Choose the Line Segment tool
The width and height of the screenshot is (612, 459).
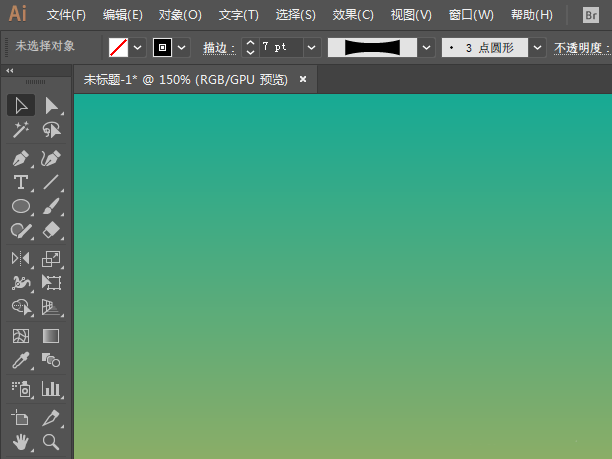pos(51,182)
